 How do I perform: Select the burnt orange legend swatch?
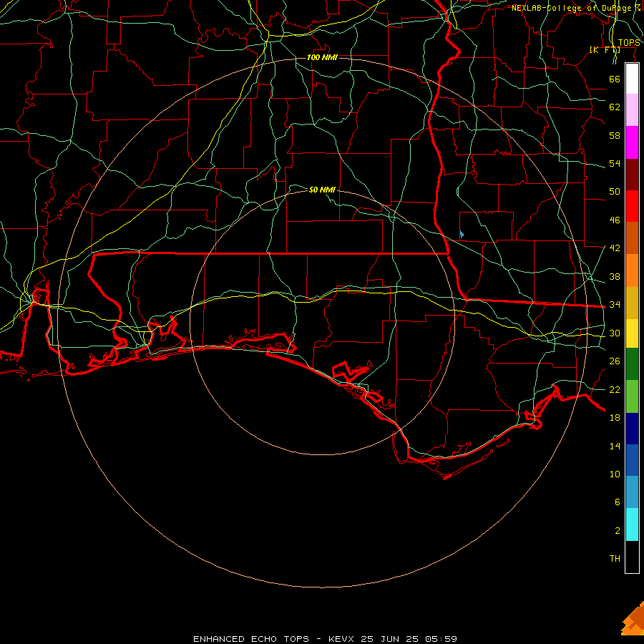pos(632,238)
